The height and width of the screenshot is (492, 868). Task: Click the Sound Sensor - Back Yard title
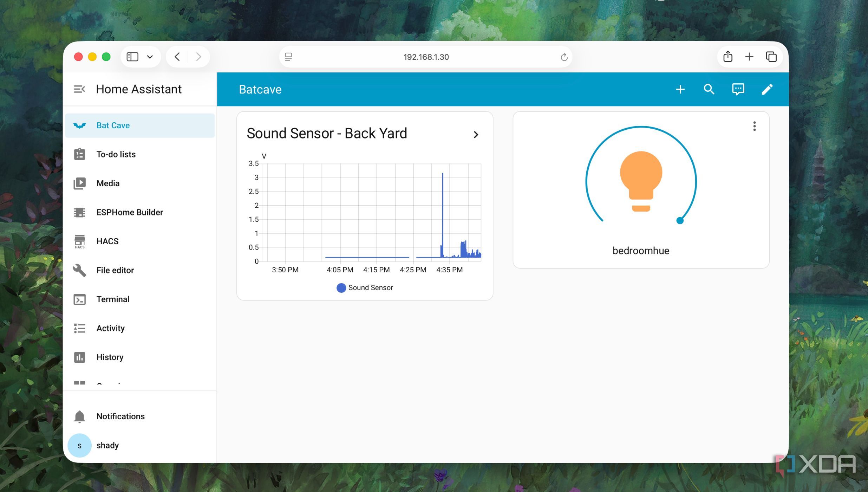(327, 134)
